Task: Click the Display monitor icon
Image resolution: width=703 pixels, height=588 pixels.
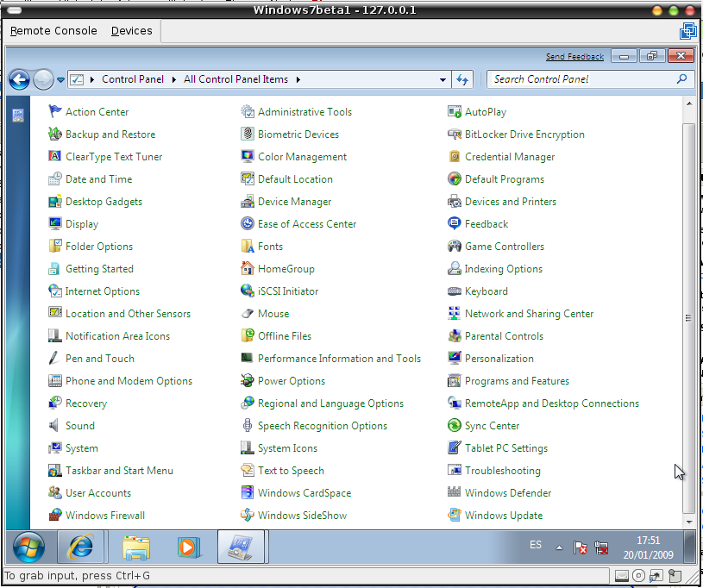Action: click(54, 223)
